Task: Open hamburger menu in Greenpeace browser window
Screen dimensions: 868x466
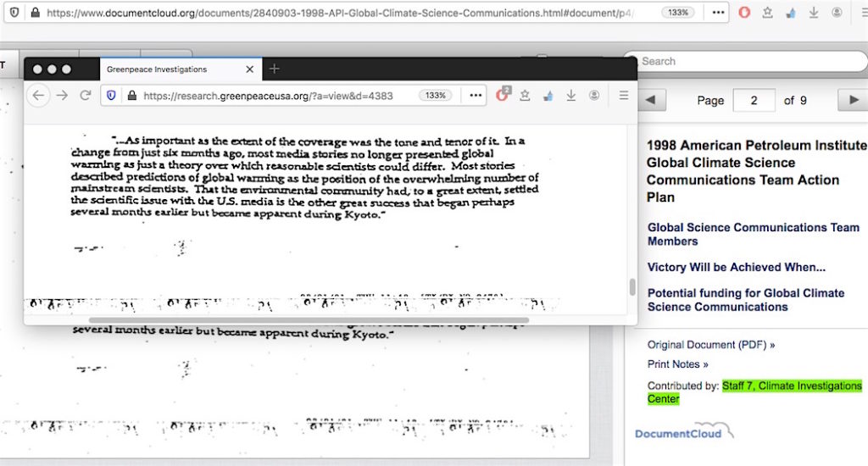Action: [x=623, y=96]
